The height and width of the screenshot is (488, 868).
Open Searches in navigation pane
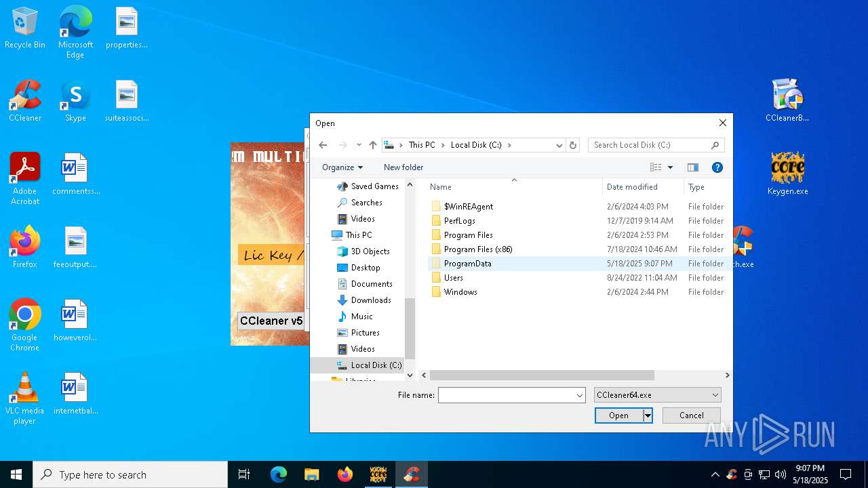tap(366, 203)
